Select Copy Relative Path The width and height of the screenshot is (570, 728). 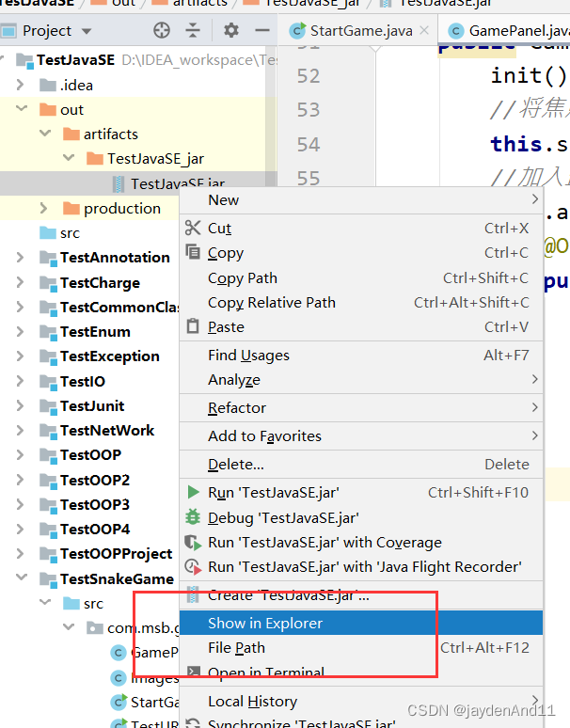361,302
